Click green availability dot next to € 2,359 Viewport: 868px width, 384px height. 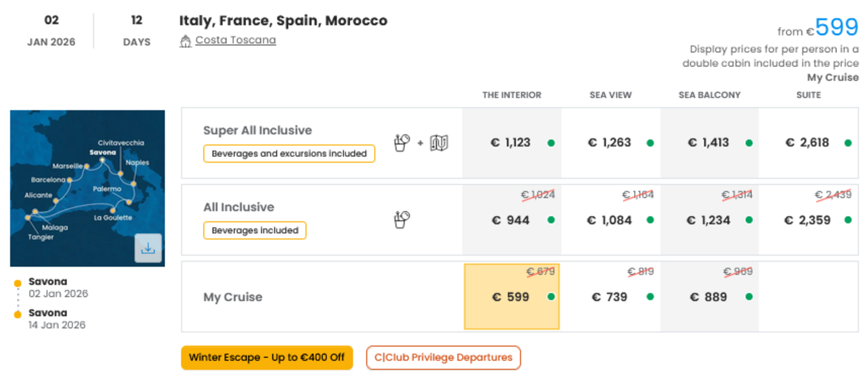848,220
